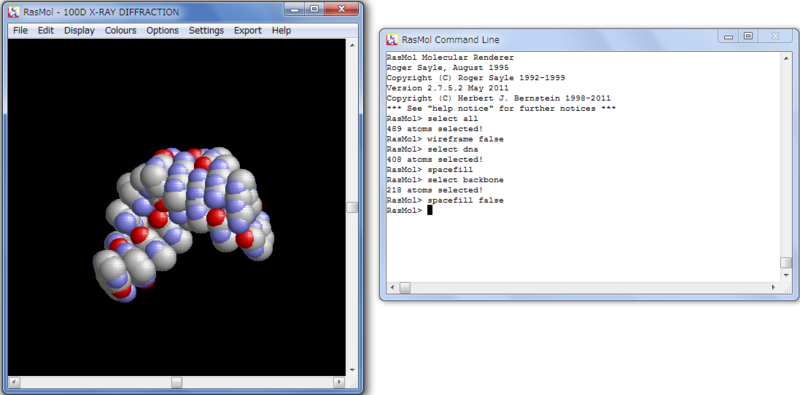
Task: Click the 'Roger Sayle, August 1995' line
Action: (x=447, y=67)
